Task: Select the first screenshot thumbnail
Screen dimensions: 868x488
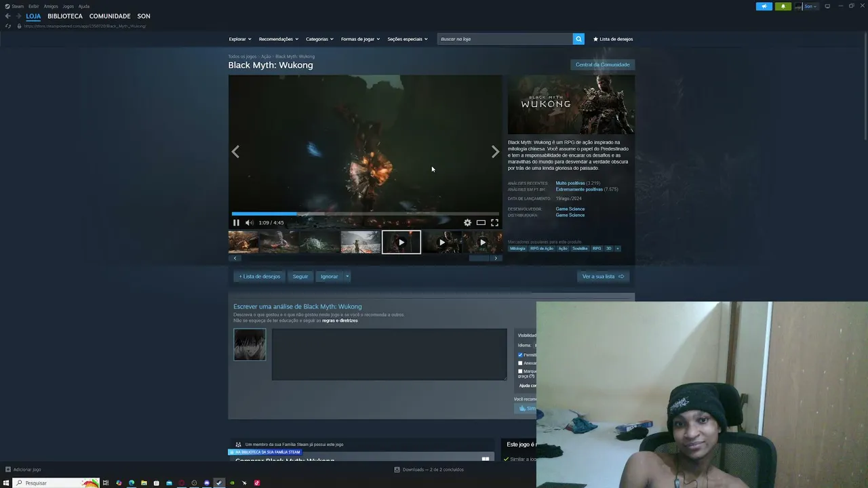Action: pyautogui.click(x=243, y=242)
